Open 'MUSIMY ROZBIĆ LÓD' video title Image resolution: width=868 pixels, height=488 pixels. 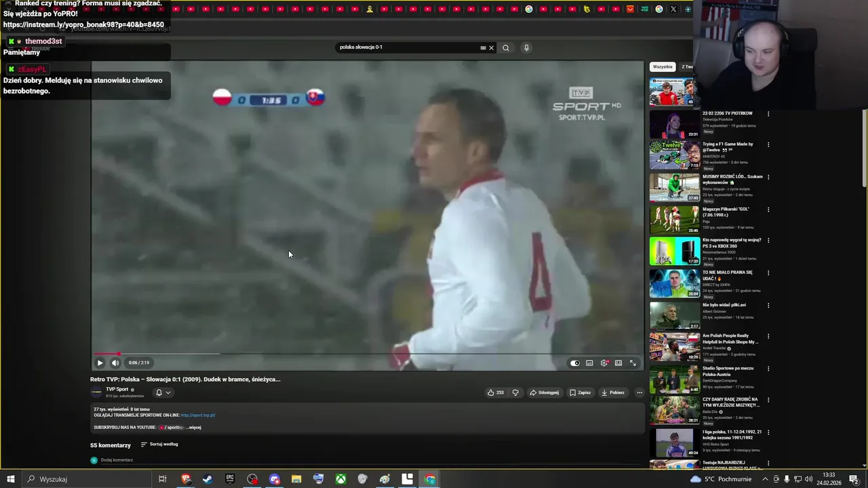point(732,180)
